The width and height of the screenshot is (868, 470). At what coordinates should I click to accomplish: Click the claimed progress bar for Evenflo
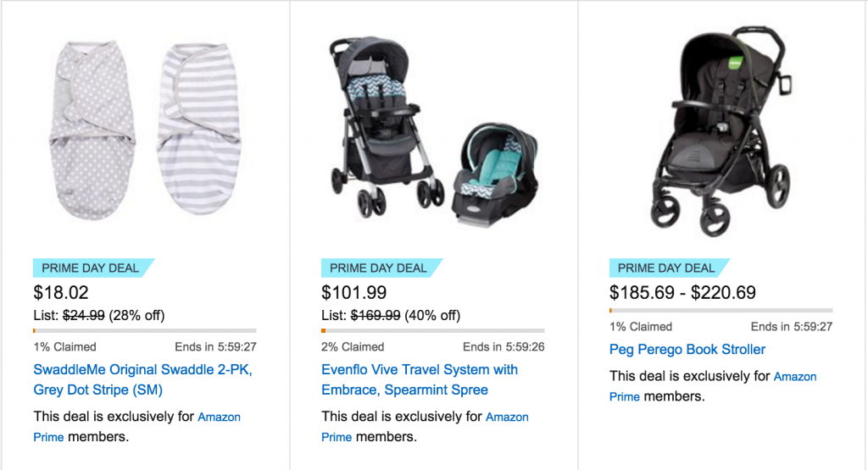pos(433,330)
